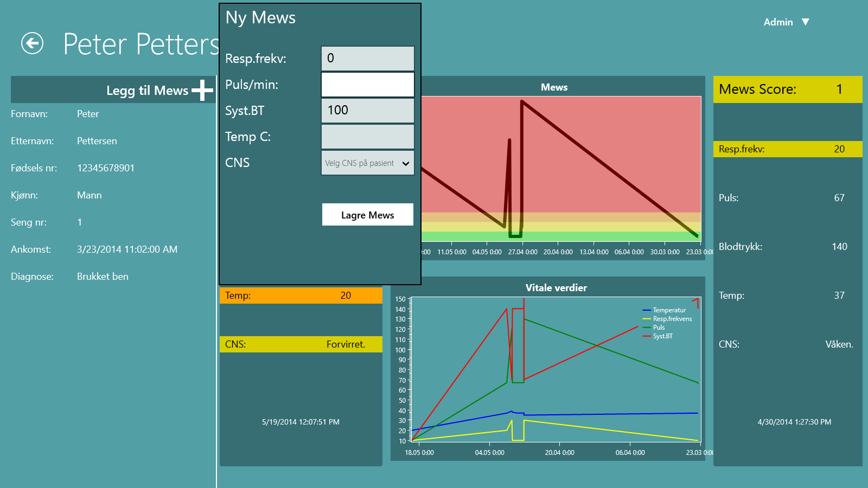The image size is (868, 488).
Task: Select the Mews Score yellow bar
Action: [x=788, y=89]
